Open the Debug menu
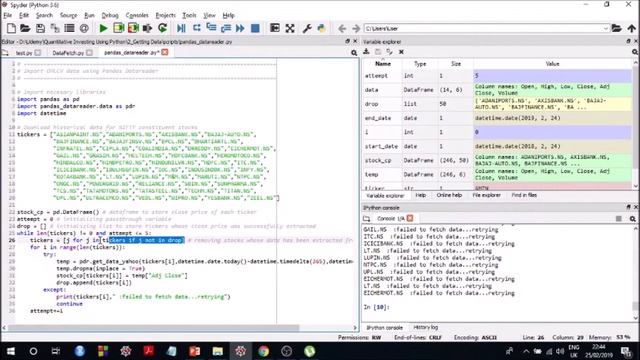 click(110, 15)
